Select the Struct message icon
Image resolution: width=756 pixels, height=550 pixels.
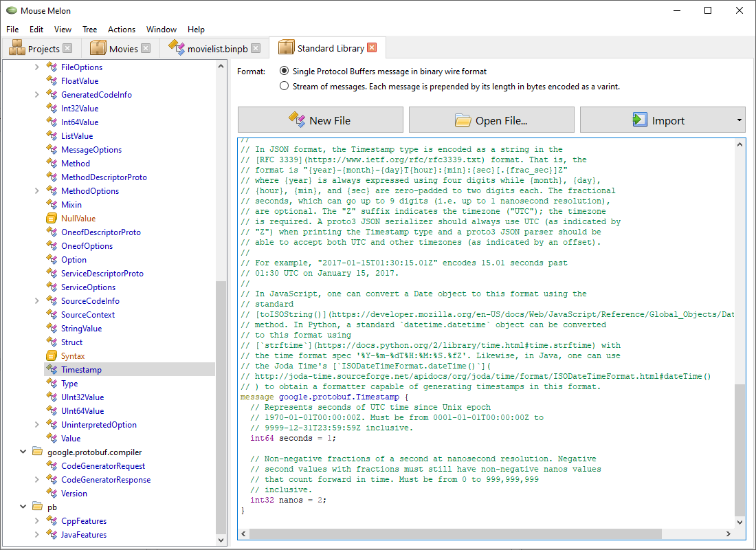[x=50, y=342]
